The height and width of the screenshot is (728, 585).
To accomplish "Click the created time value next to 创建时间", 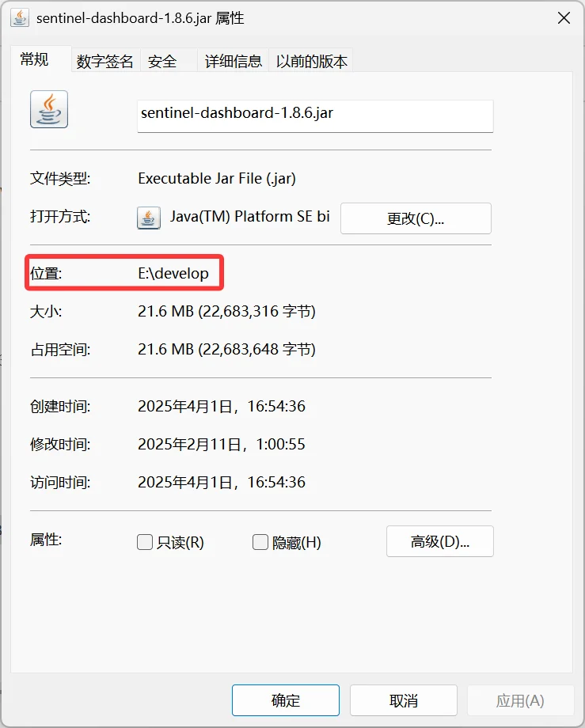I will (x=222, y=406).
